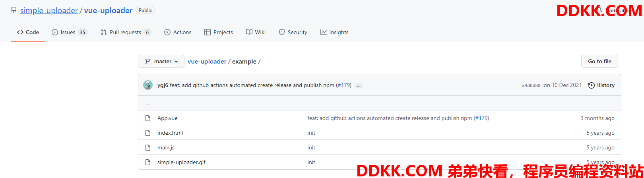The image size is (644, 178).
Task: Click the Security shield icon
Action: [282, 32]
